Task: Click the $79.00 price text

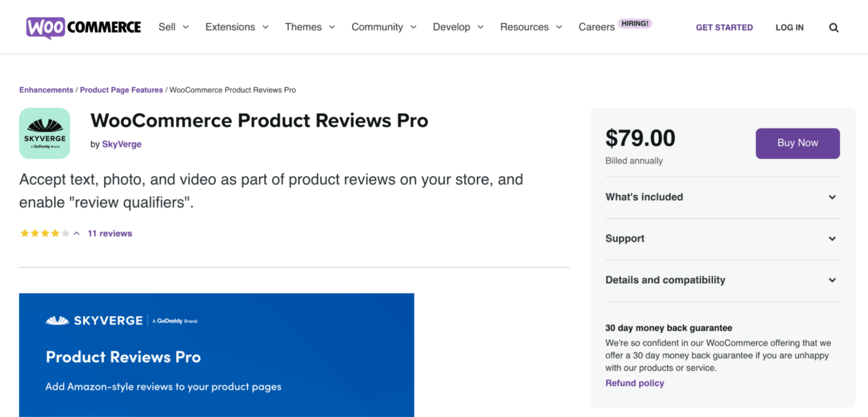Action: (640, 138)
